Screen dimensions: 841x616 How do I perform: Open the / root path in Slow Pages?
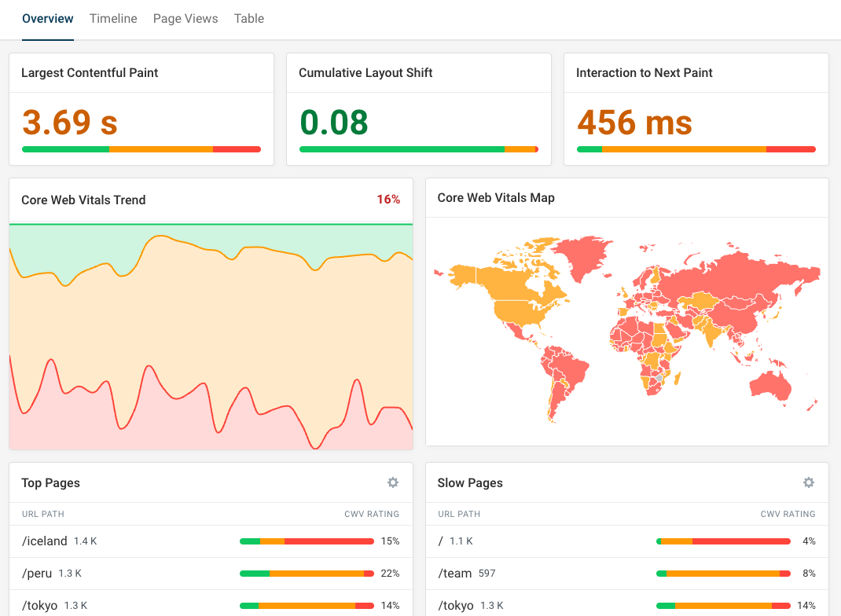[x=440, y=541]
